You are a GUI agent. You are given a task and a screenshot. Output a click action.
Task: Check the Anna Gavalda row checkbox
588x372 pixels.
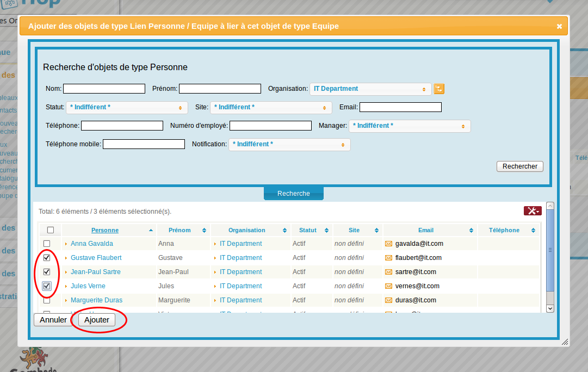pyautogui.click(x=47, y=244)
